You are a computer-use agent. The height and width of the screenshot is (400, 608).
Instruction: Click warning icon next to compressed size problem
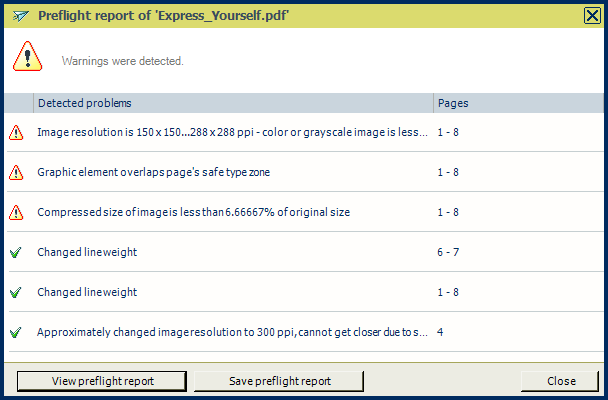[x=16, y=212]
